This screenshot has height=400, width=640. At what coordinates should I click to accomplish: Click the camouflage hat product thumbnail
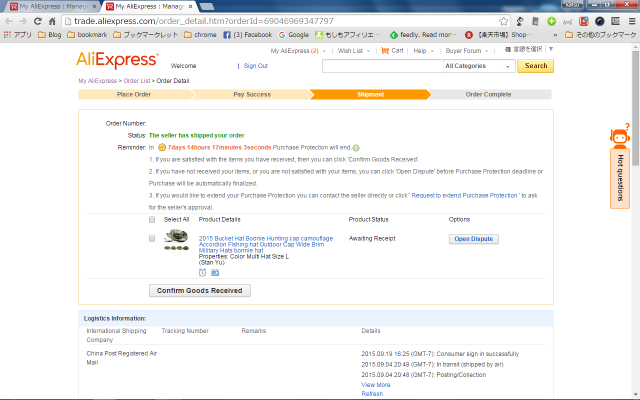[x=176, y=240]
